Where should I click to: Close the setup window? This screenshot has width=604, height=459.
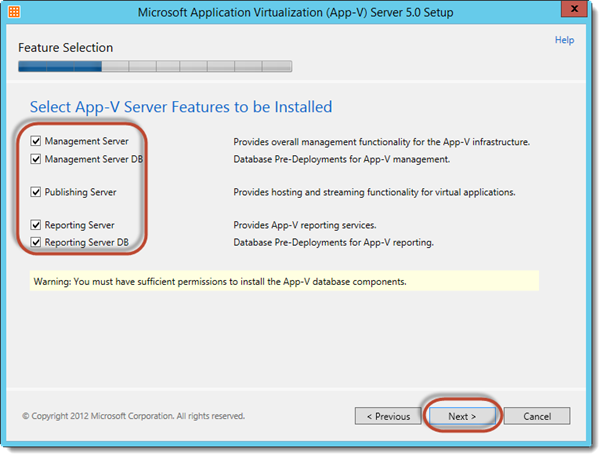574,9
